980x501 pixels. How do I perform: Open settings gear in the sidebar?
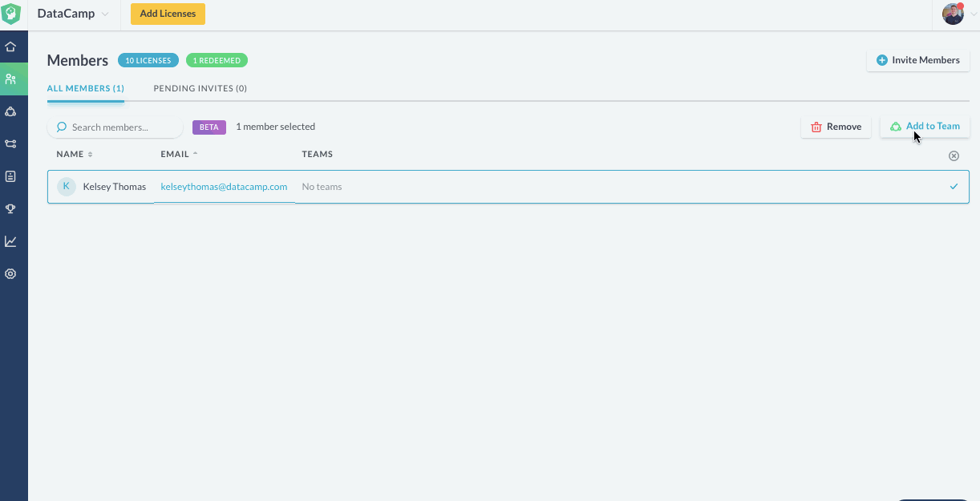(10, 273)
